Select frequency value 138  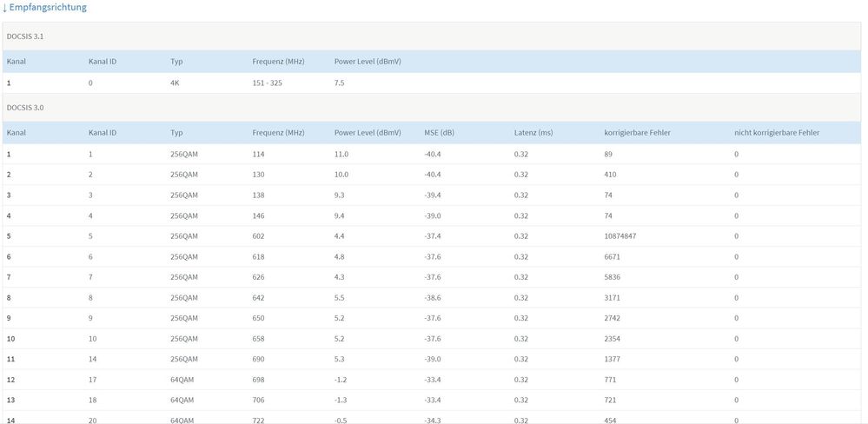point(259,195)
